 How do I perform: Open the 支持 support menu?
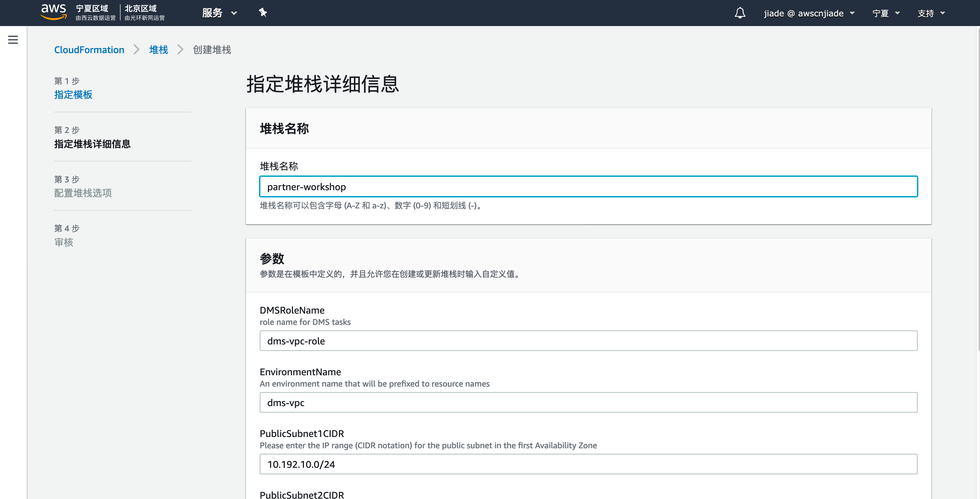coord(931,13)
